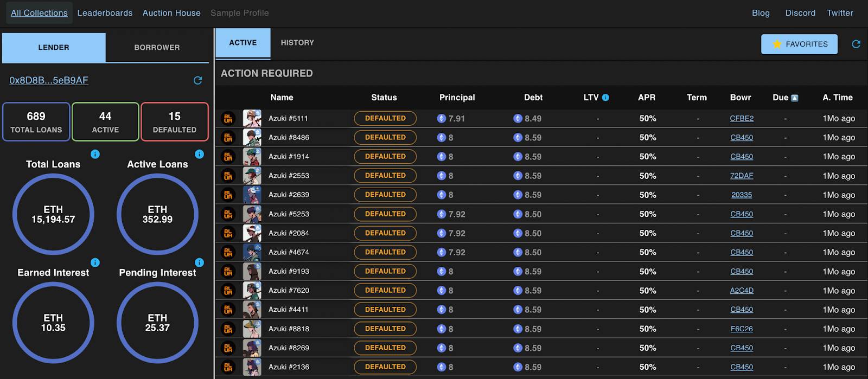Click the Principal column header
Image resolution: width=868 pixels, height=379 pixels.
point(457,98)
